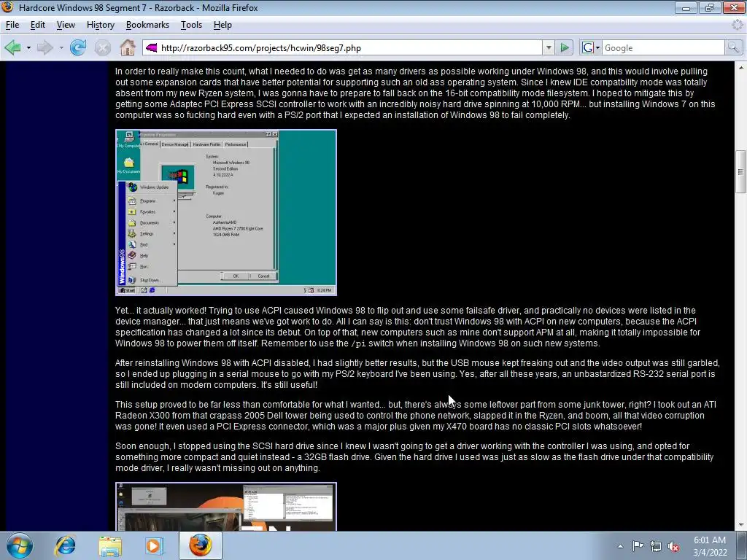747x560 pixels.
Task: Expand the address bar URL dropdown
Action: 549,47
